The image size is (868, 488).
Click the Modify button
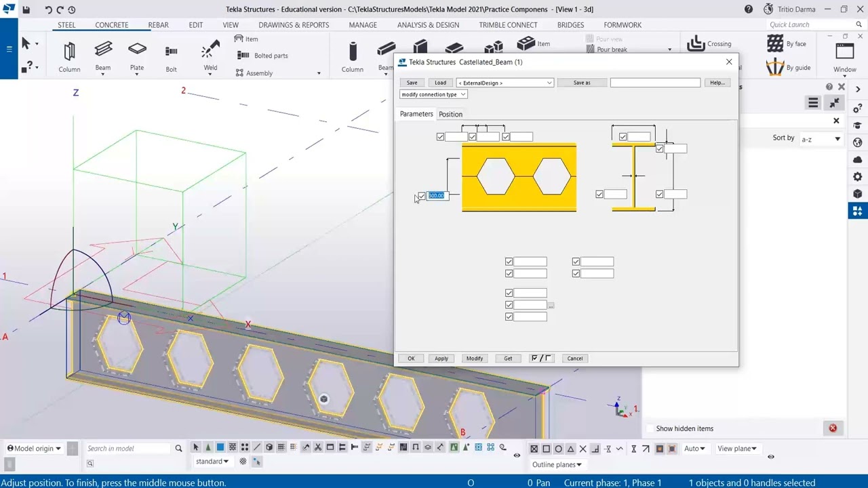point(475,359)
